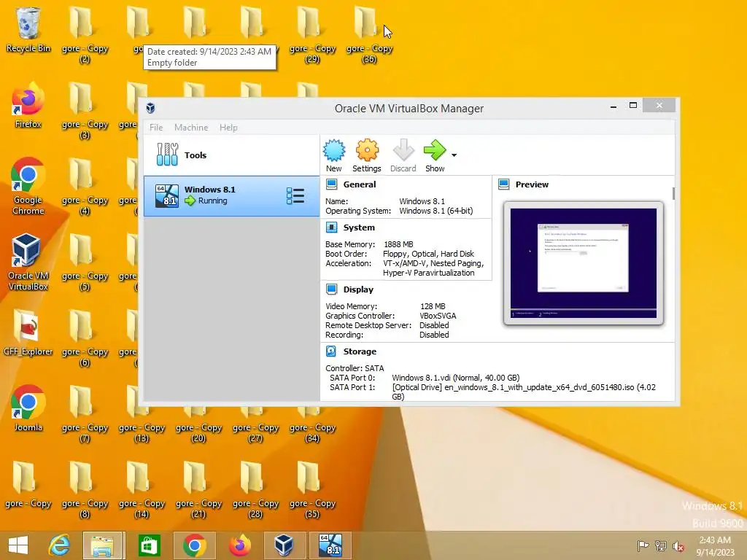Screen dimensions: 747x560
Task: Open the File menu
Action: [156, 127]
